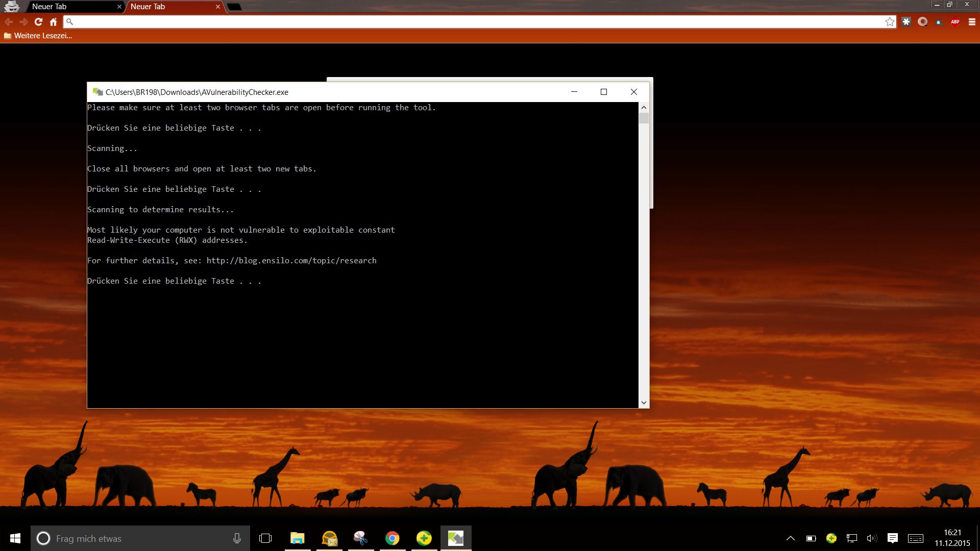This screenshot has height=551, width=980.
Task: Switch to the first Neuer Tab
Action: 66,7
